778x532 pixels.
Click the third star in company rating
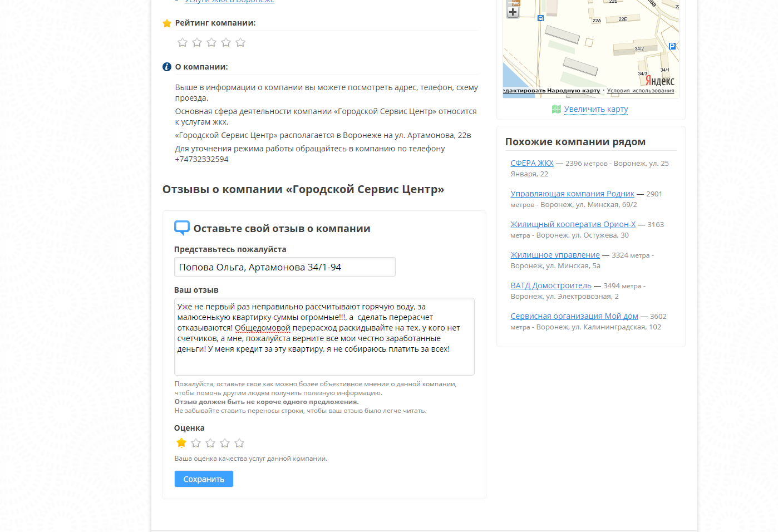211,42
